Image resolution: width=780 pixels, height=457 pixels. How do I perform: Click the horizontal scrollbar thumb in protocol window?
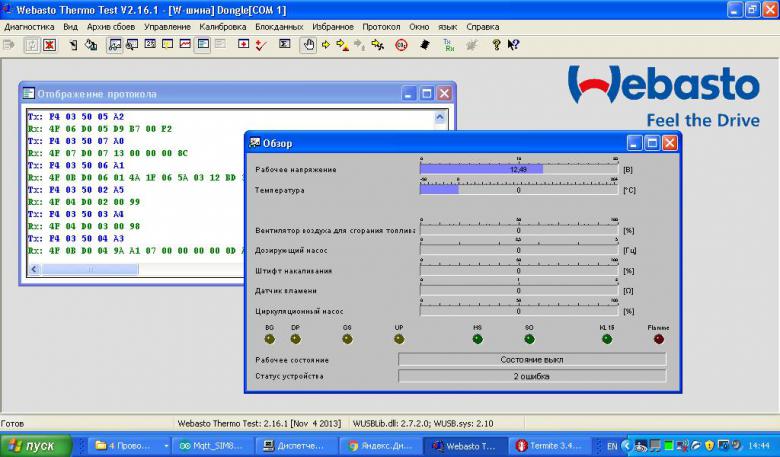[x=90, y=270]
